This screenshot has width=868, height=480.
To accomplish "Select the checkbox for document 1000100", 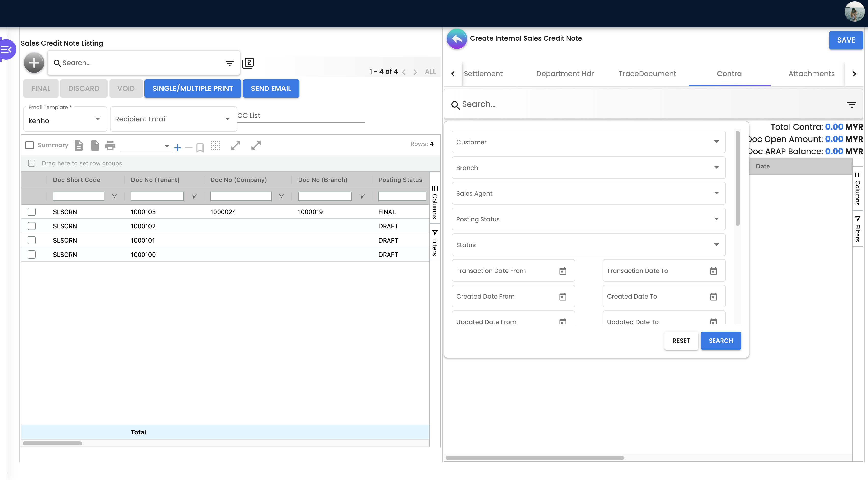I will point(32,255).
